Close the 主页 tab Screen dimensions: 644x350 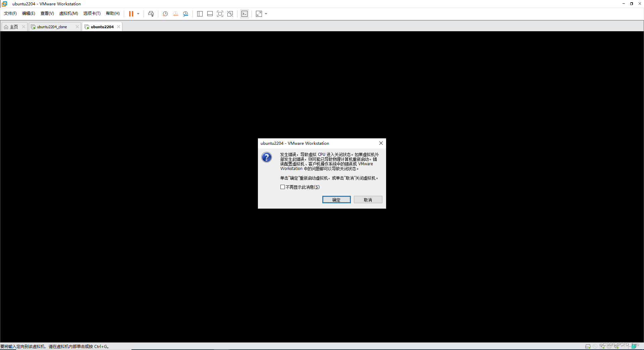23,27
